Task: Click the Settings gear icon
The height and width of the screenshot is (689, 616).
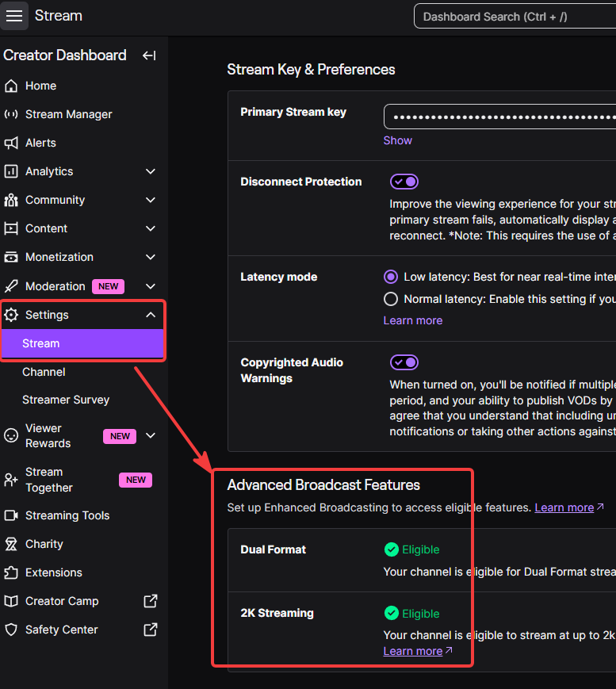Action: click(11, 315)
